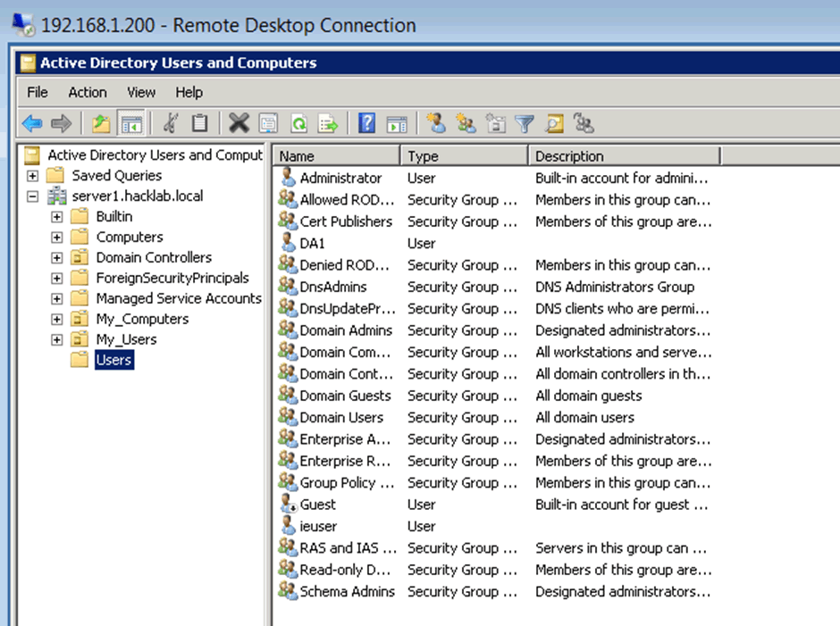
Task: Click the scissors Cut icon
Action: [x=171, y=124]
